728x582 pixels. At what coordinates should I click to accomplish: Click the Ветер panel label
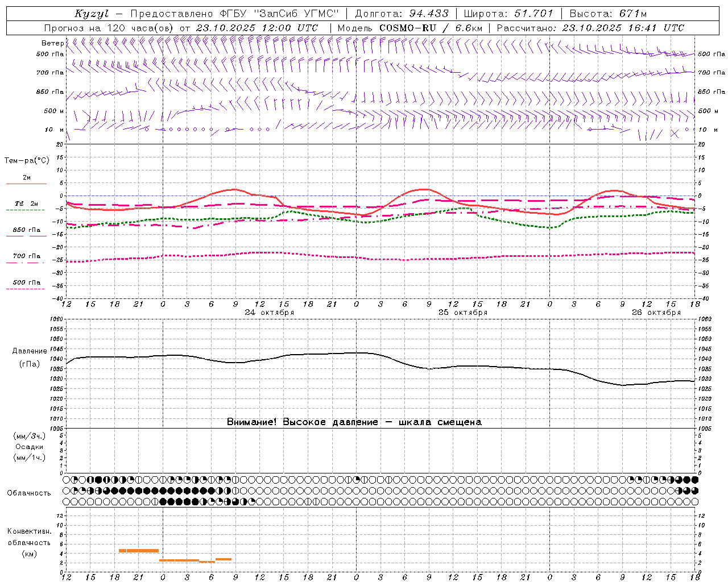[53, 43]
